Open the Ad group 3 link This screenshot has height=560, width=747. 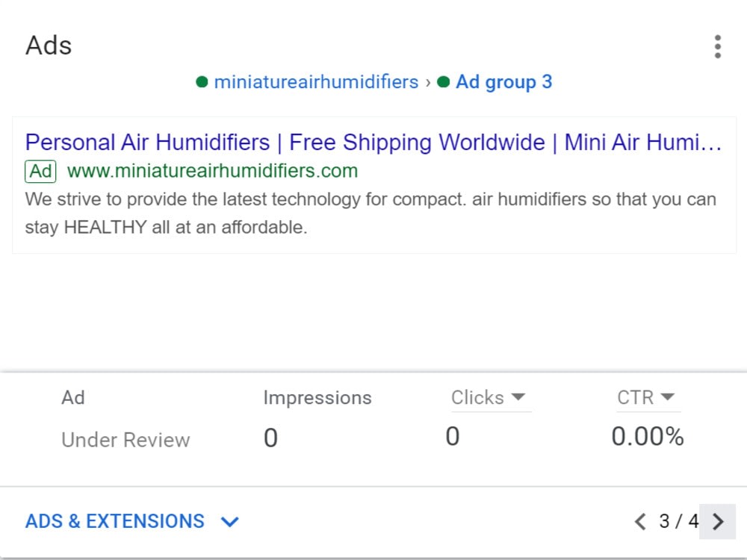click(x=504, y=82)
